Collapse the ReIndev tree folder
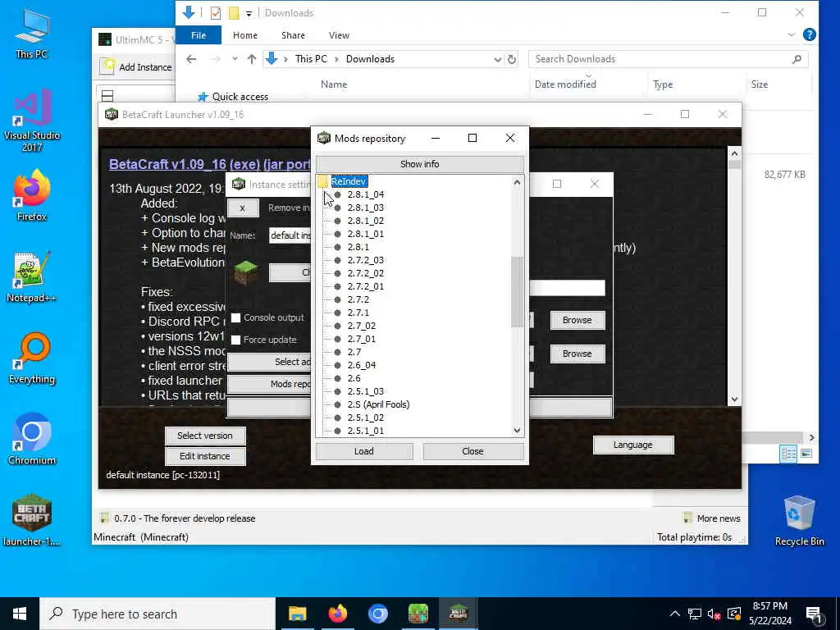Image resolution: width=840 pixels, height=630 pixels. pos(322,181)
